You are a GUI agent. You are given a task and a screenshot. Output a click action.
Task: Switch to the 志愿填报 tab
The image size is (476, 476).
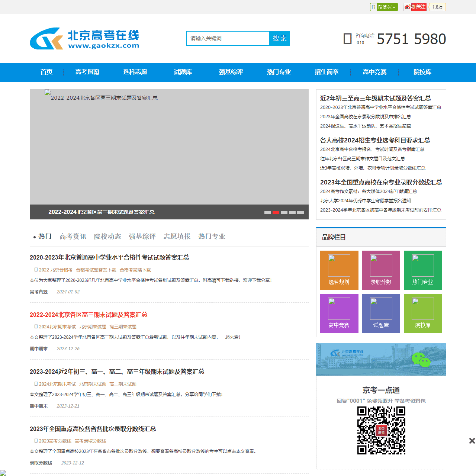(x=177, y=237)
